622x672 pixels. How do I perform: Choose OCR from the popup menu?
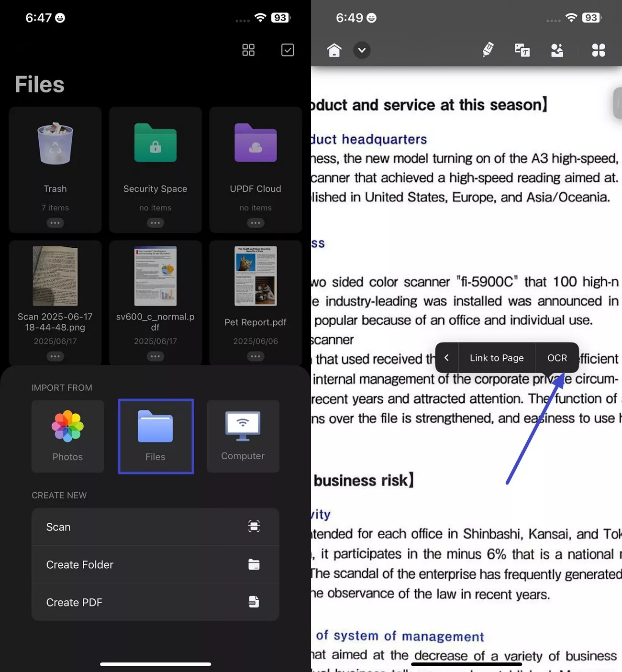(557, 358)
